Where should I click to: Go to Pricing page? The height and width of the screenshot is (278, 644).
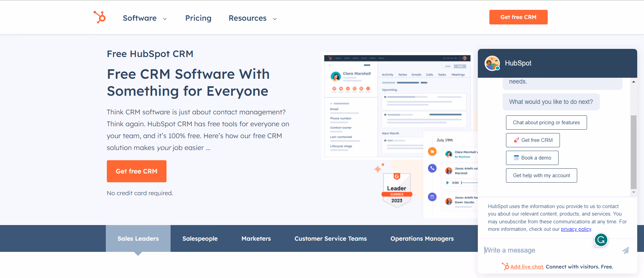click(198, 18)
